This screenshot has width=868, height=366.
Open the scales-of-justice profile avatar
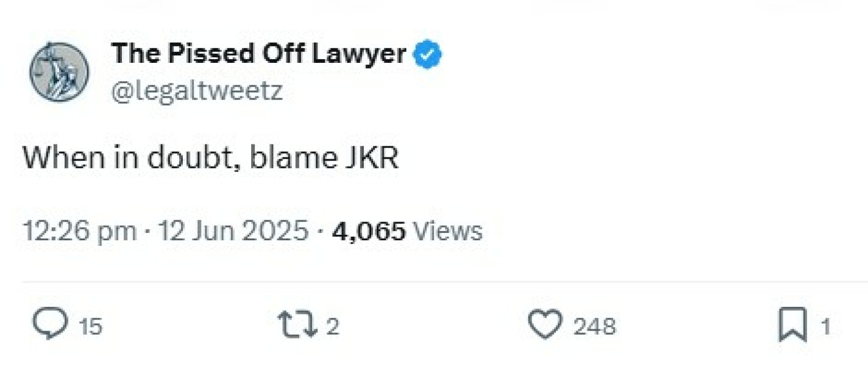[60, 71]
